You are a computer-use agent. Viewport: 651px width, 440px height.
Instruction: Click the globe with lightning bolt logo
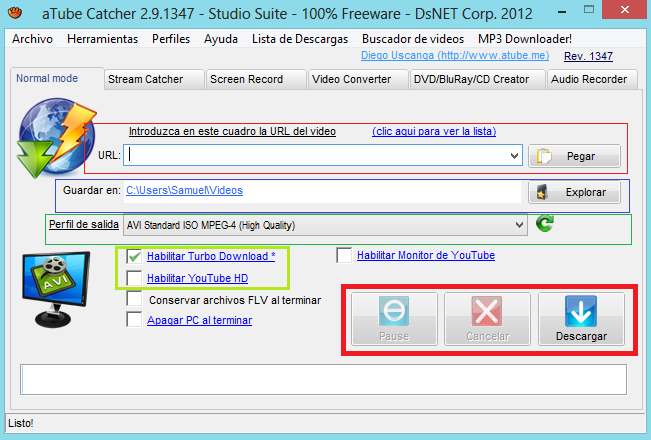[x=57, y=138]
